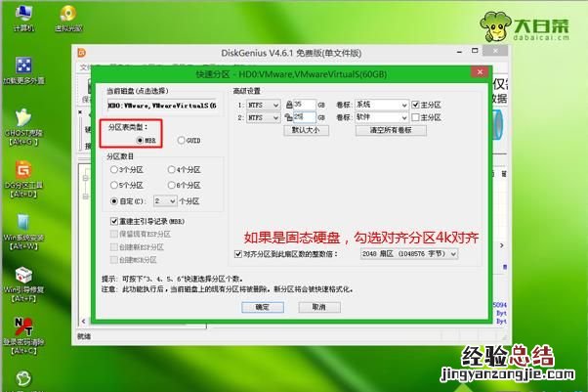Toggle the lock icon beside partition 1 size
The height and width of the screenshot is (392, 588).
pyautogui.click(x=289, y=105)
